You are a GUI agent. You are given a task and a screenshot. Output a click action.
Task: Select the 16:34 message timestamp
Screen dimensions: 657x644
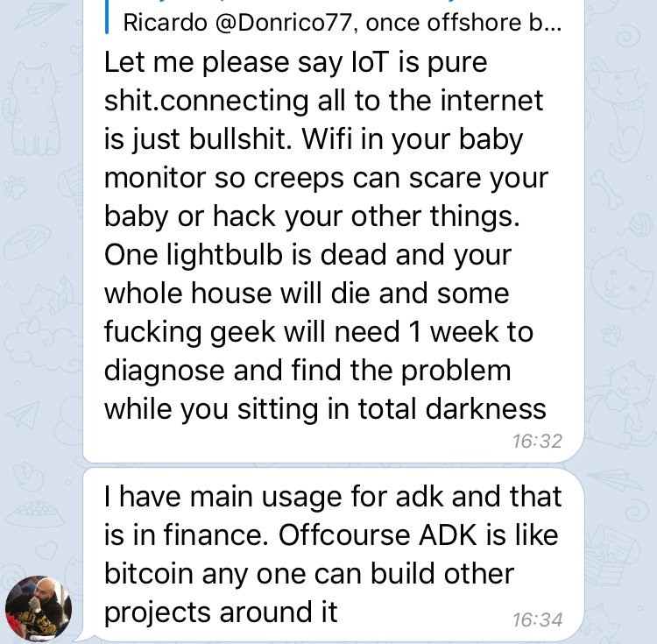pos(537,619)
